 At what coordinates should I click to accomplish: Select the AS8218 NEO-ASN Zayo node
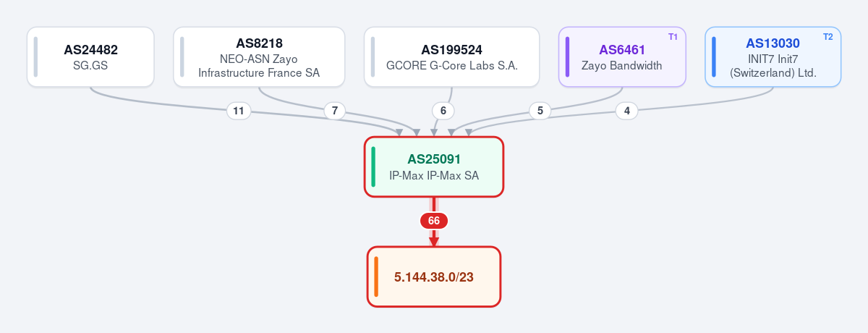point(259,57)
